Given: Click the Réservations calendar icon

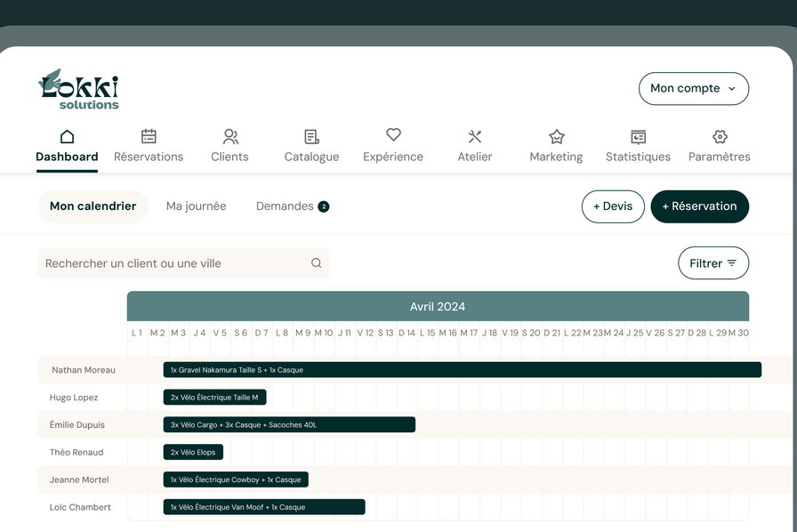Looking at the screenshot, I should (x=149, y=136).
